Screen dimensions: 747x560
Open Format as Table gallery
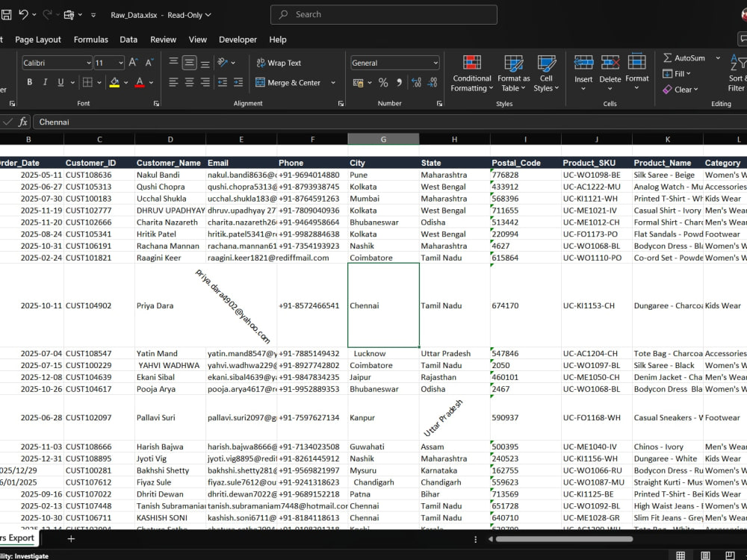[x=514, y=73]
